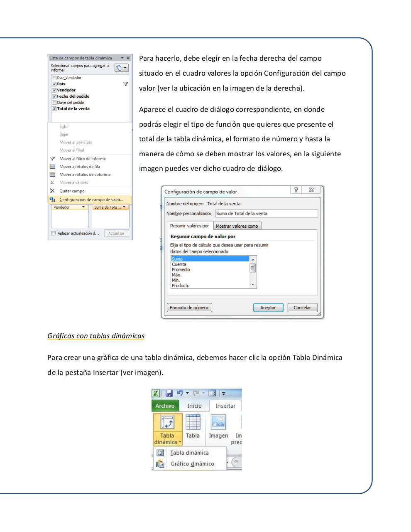The height and width of the screenshot is (532, 411).
Task: Click the Mover al filtro de informe funnel icon
Action: (x=52, y=158)
